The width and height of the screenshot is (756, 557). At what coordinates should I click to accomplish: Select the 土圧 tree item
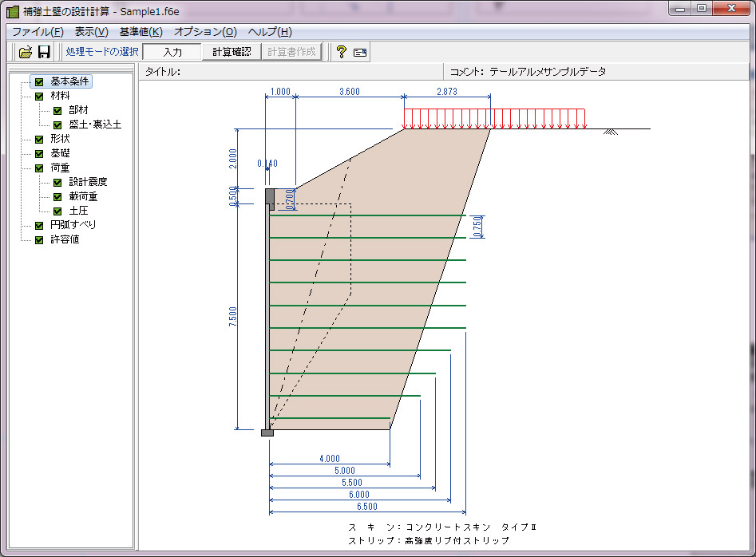click(x=78, y=211)
